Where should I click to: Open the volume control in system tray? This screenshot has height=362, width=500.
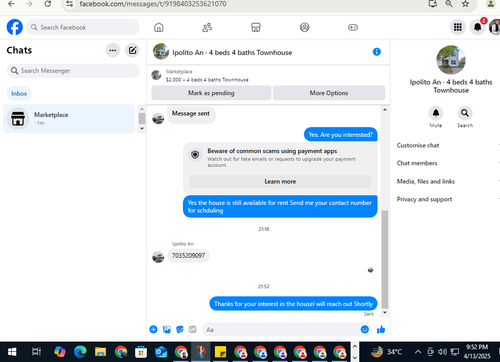(x=442, y=352)
